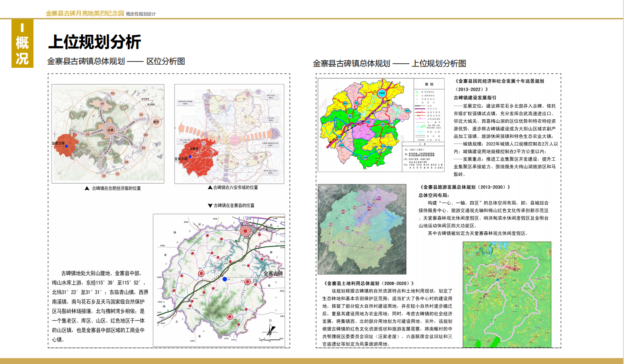This screenshot has height=364, width=624.
Task: Click heading 《金寨县旅游发展总体规划（2013-2030）》
Action: 465,187
